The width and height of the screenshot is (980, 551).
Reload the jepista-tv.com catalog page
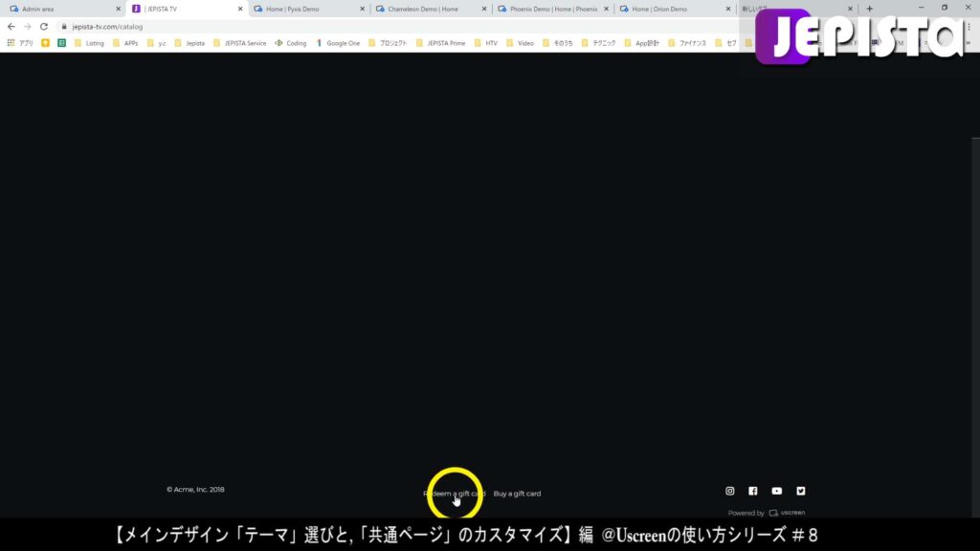coord(44,27)
